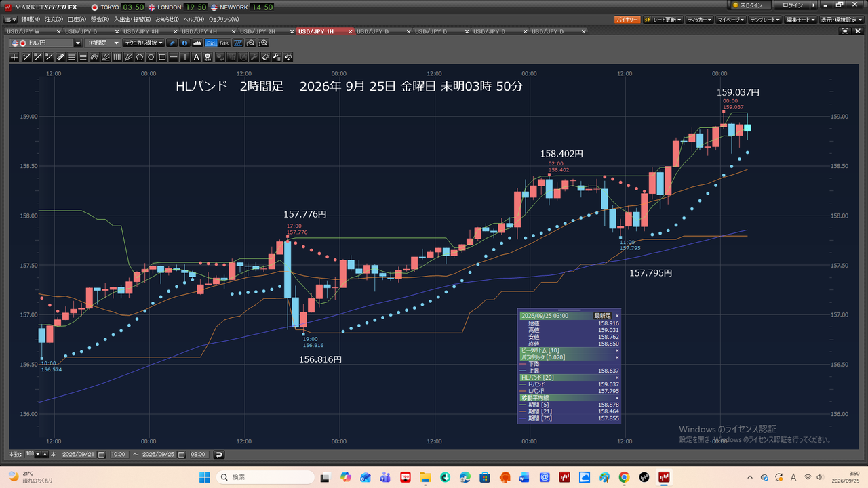This screenshot has width=868, height=488.
Task: Click the blue pencil drawing icon
Action: point(172,43)
